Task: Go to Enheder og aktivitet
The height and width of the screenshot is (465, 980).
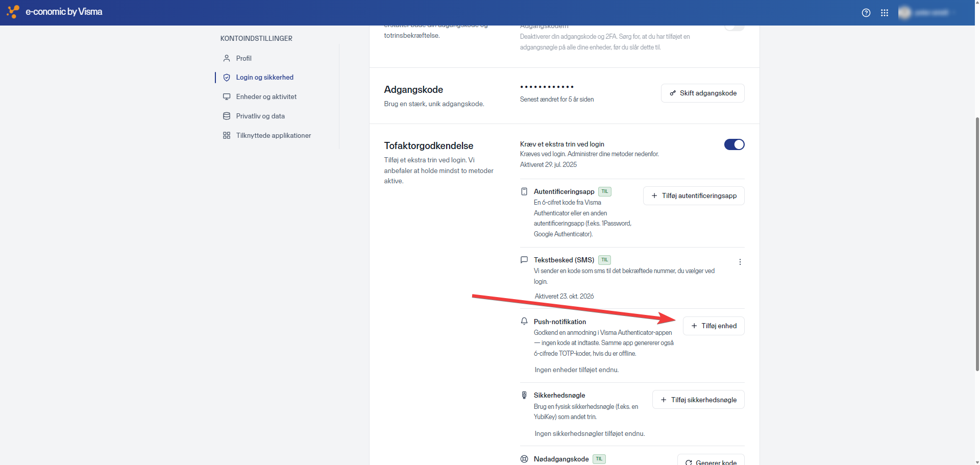Action: point(266,96)
